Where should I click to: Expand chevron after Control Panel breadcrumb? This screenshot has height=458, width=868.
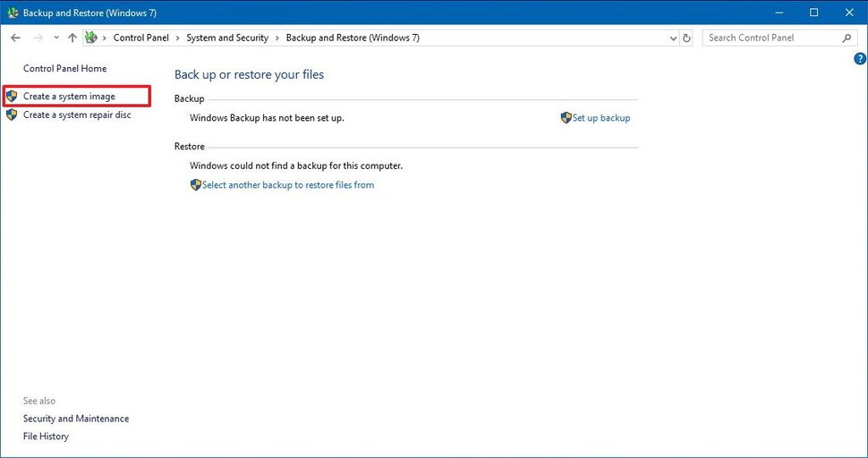point(178,38)
